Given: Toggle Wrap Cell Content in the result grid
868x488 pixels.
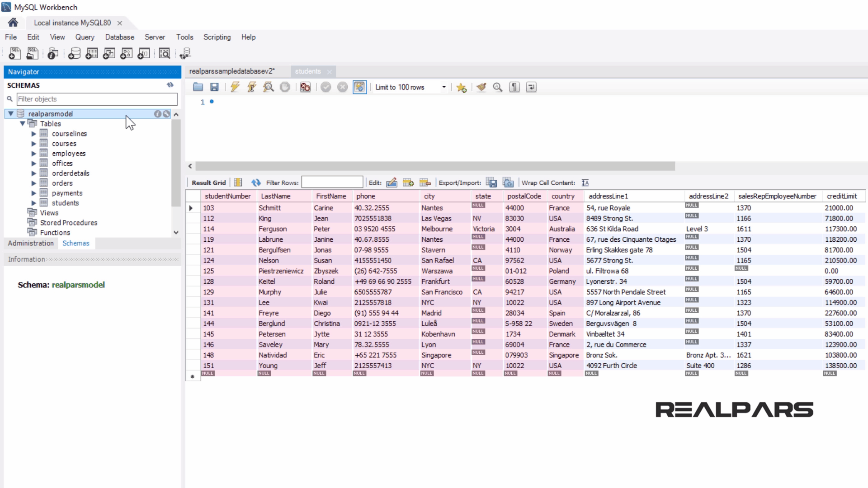Looking at the screenshot, I should [585, 183].
